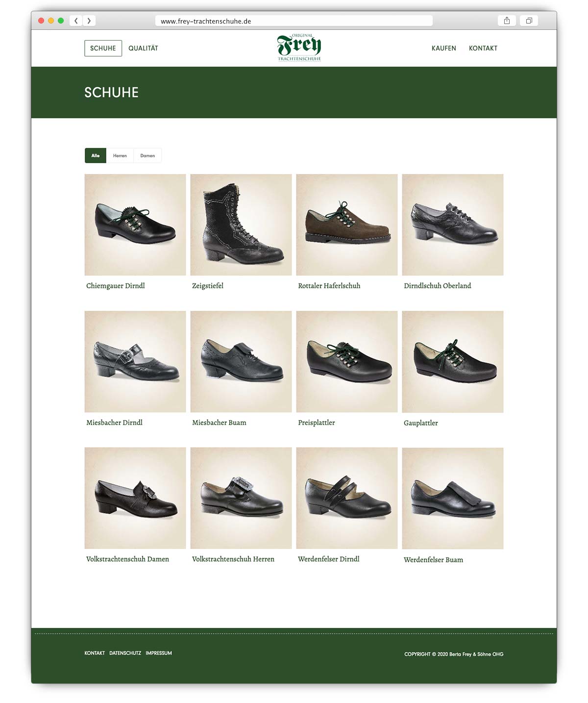
Task: Click the yellow minimize window button
Action: click(51, 21)
